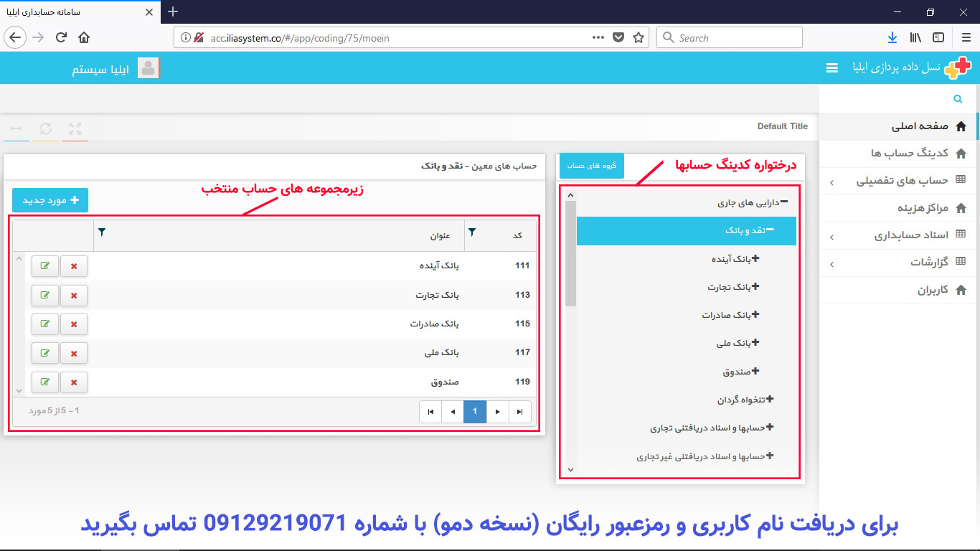Expand the بانک ملی tree node
Image resolution: width=980 pixels, height=551 pixels.
(757, 343)
